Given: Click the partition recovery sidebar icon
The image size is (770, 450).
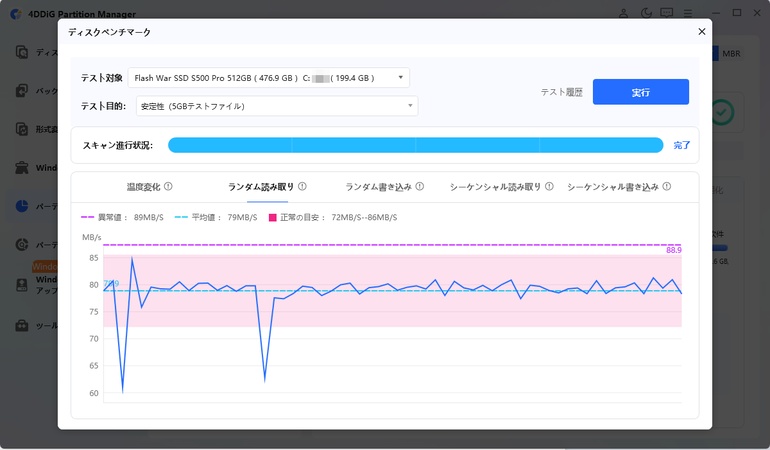Looking at the screenshot, I should click(x=22, y=244).
